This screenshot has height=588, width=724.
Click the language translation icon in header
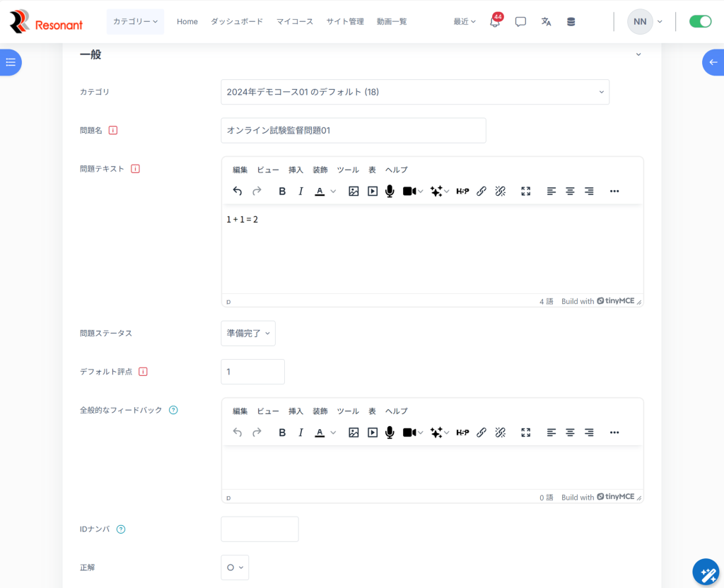546,22
